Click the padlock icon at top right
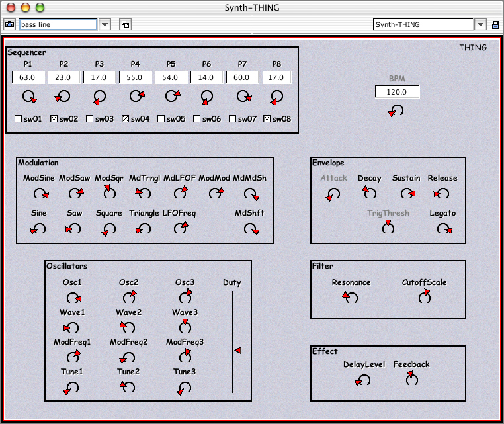Viewport: 504px width, 424px height. (x=495, y=24)
